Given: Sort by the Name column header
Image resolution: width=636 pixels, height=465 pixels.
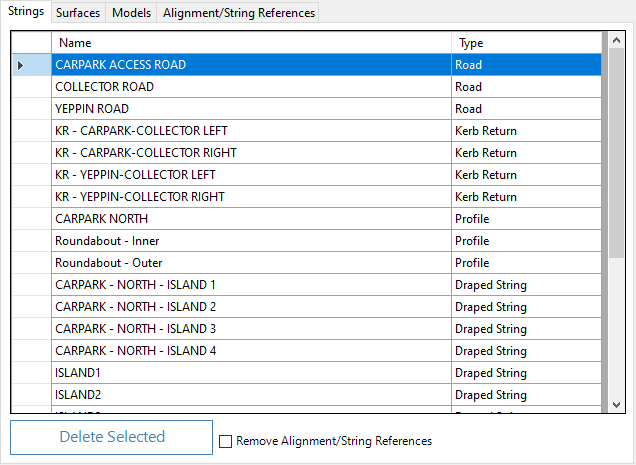Looking at the screenshot, I should point(250,43).
